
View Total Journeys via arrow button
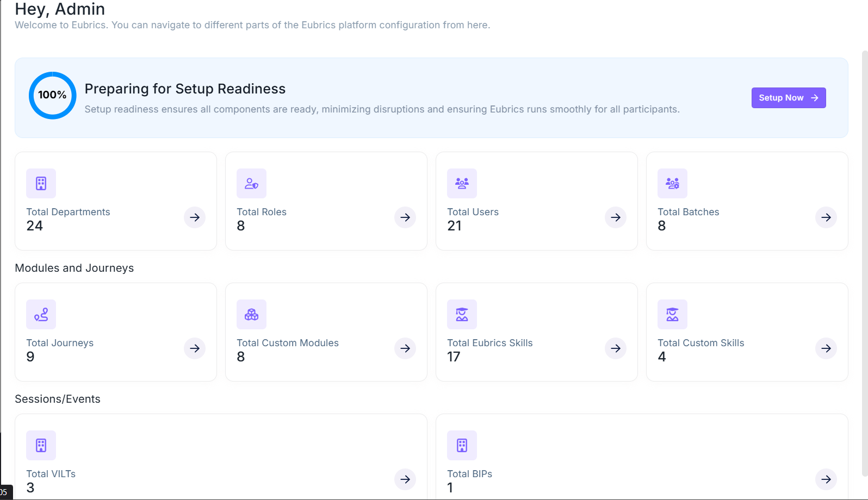[195, 348]
